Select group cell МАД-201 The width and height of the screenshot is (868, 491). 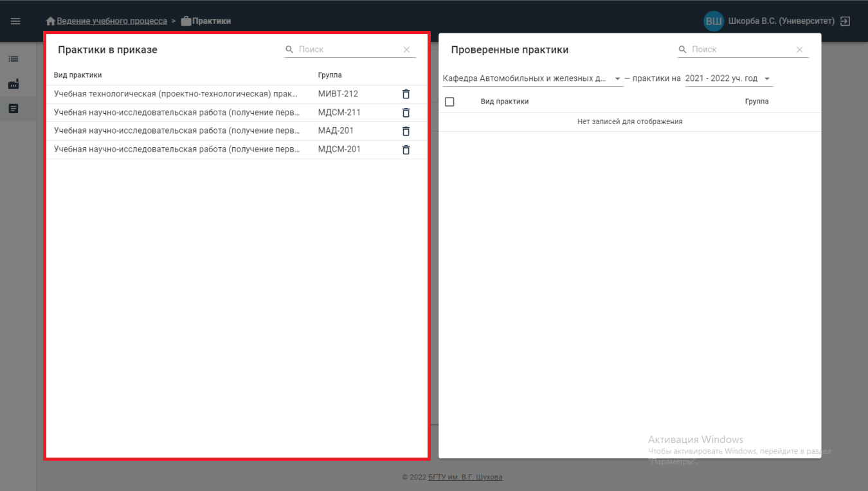[336, 131]
